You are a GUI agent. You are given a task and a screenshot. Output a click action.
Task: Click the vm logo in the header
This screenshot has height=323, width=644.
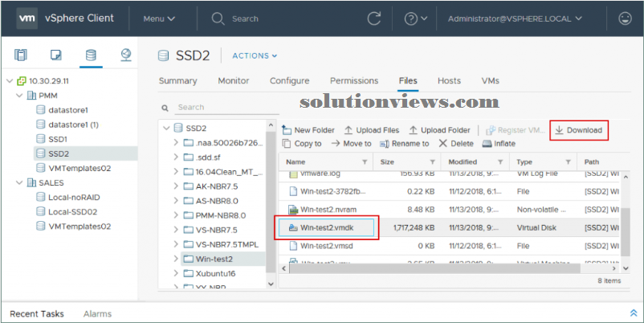coord(27,18)
